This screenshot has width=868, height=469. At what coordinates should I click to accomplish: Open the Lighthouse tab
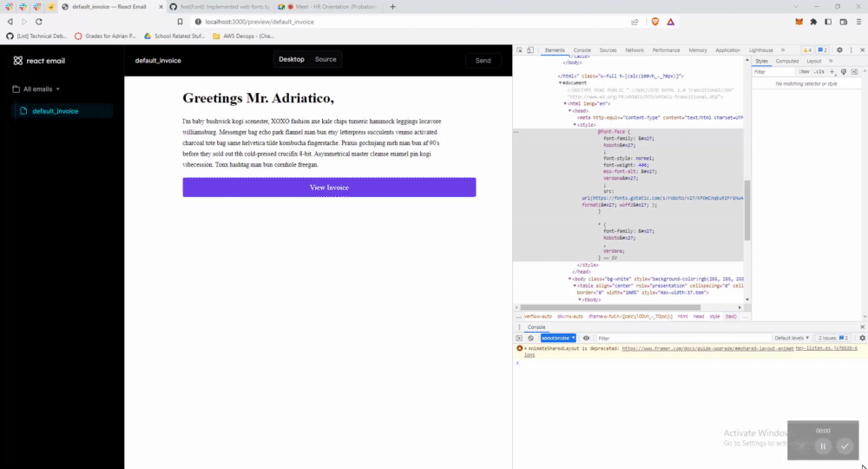(760, 50)
